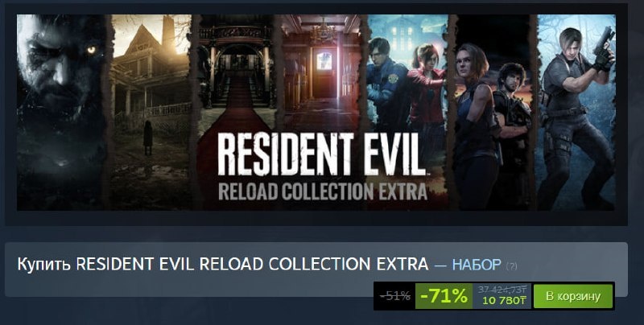The width and height of the screenshot is (644, 325).
Task: Click the agent aiming handgun artwork panel
Action: [x=576, y=112]
